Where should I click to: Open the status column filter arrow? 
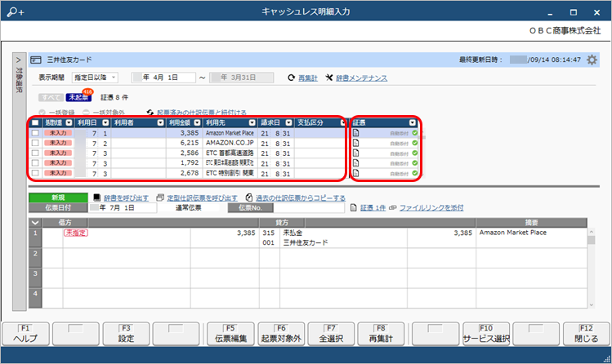[69, 122]
